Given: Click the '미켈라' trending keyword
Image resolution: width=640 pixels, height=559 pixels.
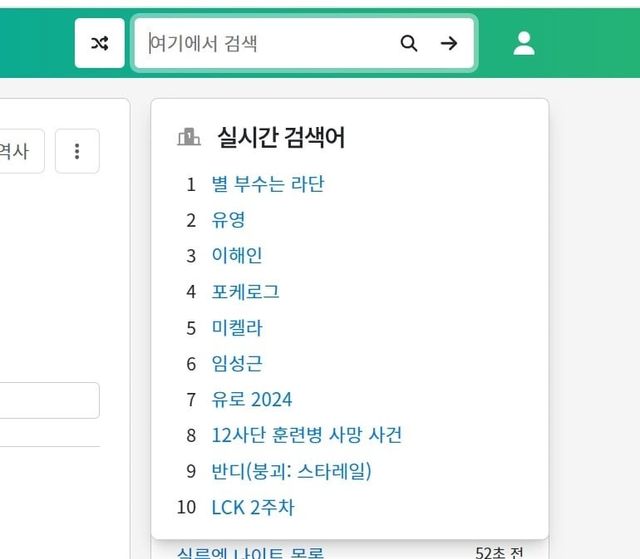Looking at the screenshot, I should (x=236, y=328).
